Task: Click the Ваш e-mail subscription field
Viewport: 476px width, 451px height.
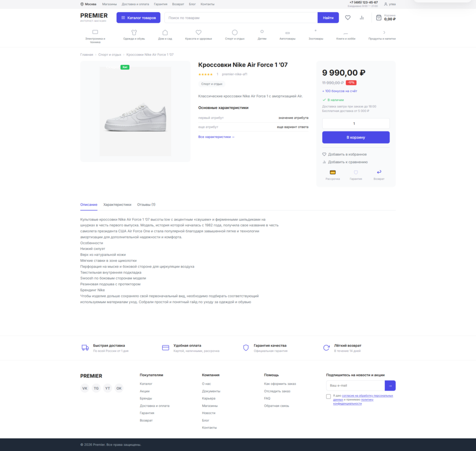Action: coord(356,386)
